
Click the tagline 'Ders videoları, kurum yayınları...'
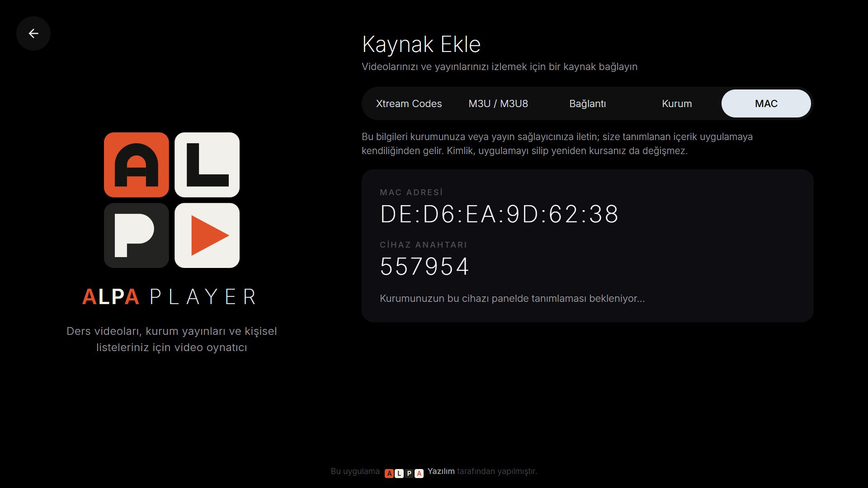point(172,339)
